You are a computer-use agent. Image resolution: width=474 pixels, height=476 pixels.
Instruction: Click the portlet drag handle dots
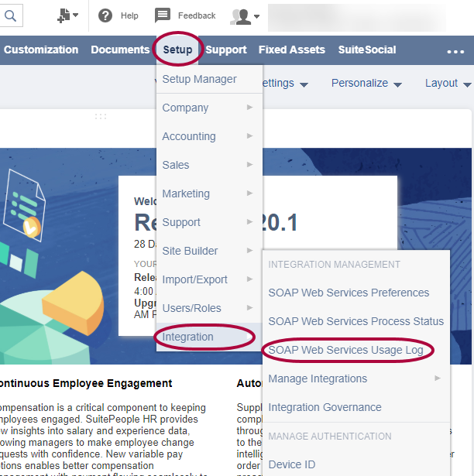point(101,116)
